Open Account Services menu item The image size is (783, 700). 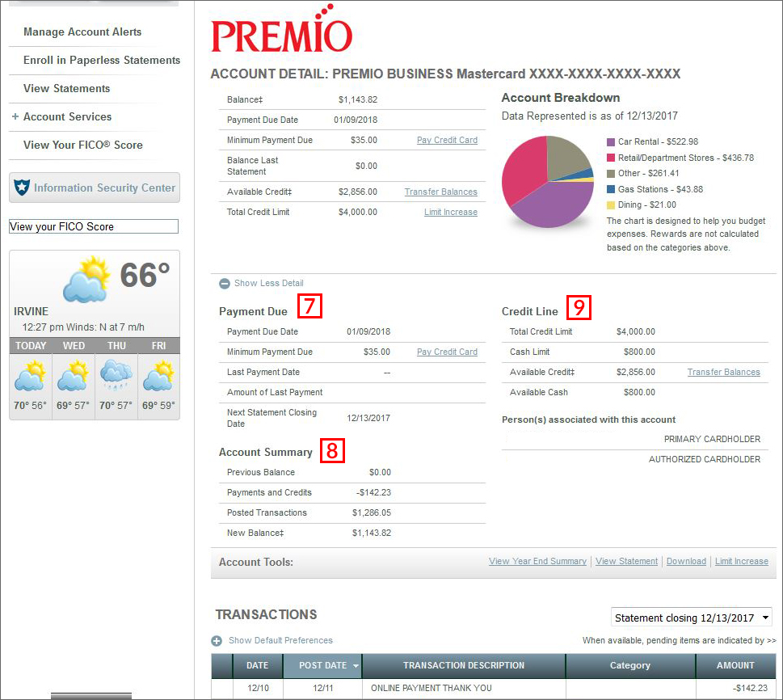(67, 116)
